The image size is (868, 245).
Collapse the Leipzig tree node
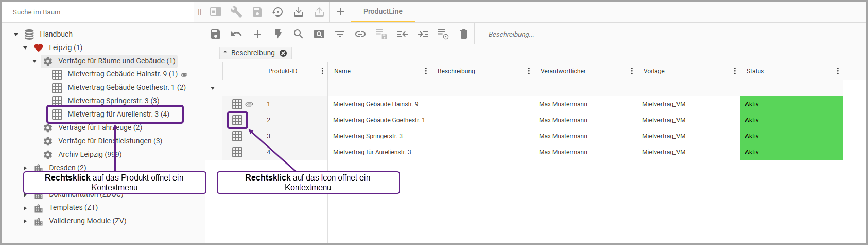(x=25, y=48)
